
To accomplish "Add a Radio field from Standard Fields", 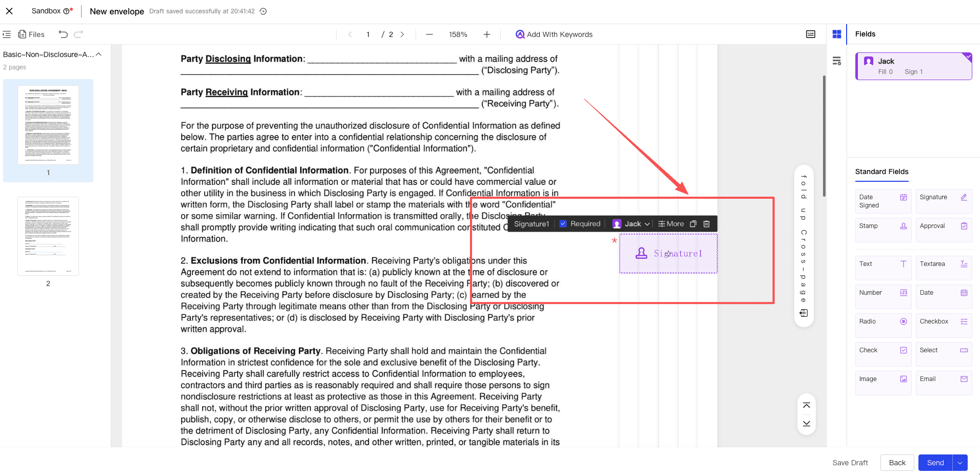I will (x=883, y=321).
